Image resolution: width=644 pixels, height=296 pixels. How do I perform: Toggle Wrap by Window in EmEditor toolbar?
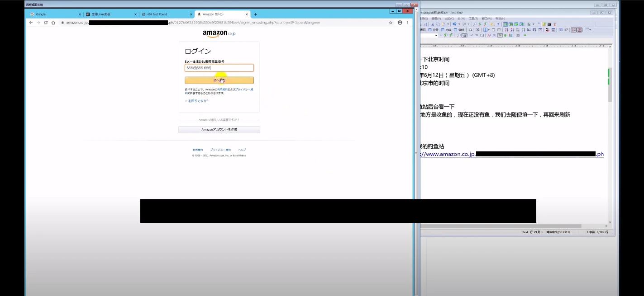(x=516, y=24)
